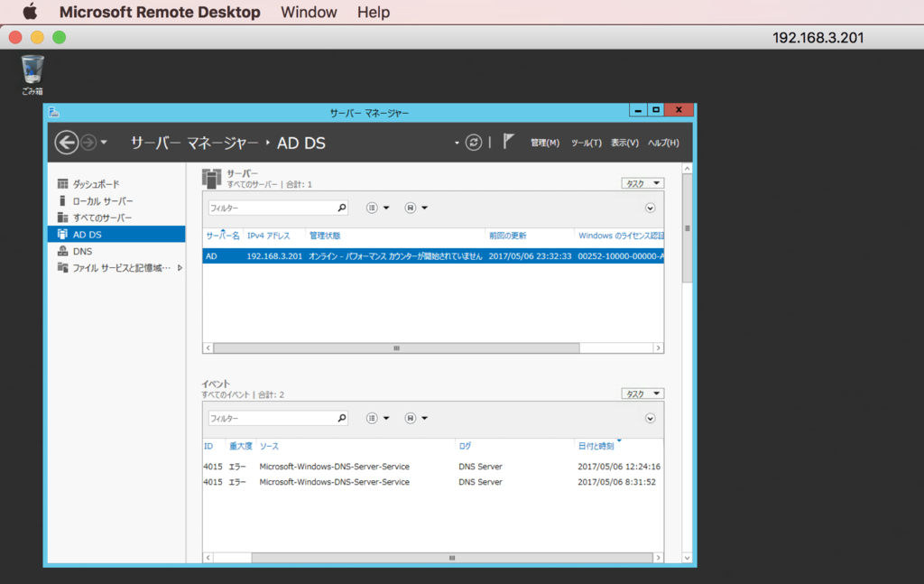This screenshot has height=584, width=924.
Task: Click the green macOS fullscreen button
Action: pos(59,38)
